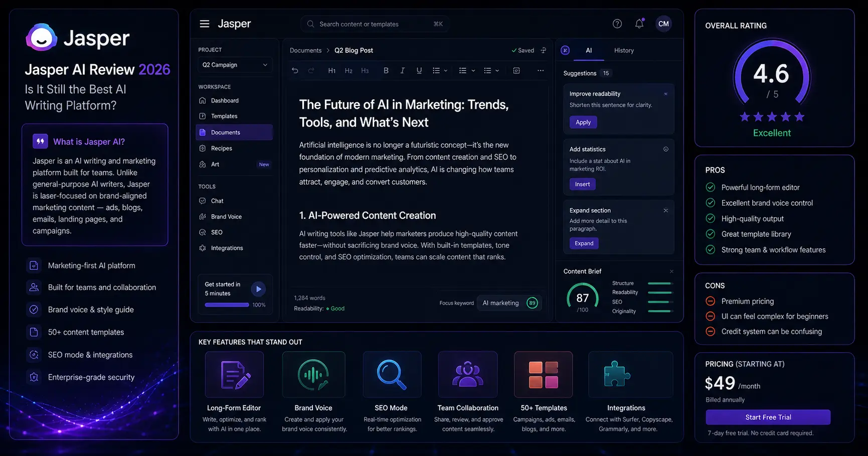Go to Documents breadcrumb link
Screen dimensions: 868x456
pyautogui.click(x=305, y=50)
